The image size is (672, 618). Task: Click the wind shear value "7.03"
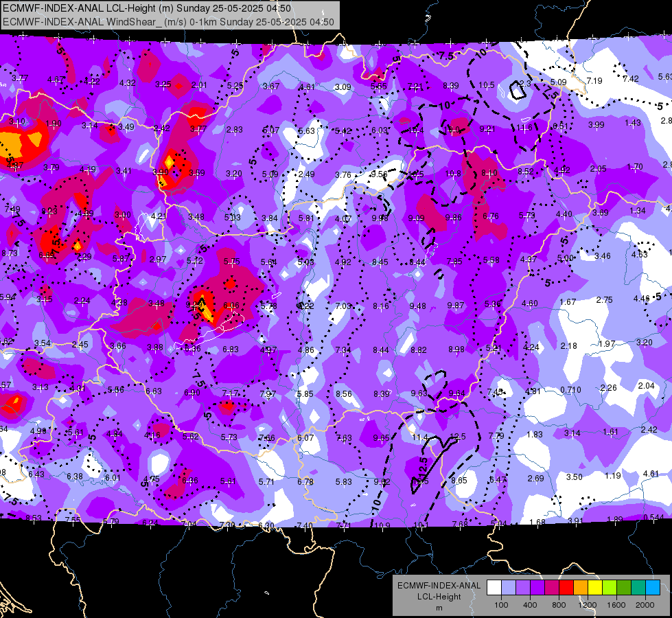point(343,306)
